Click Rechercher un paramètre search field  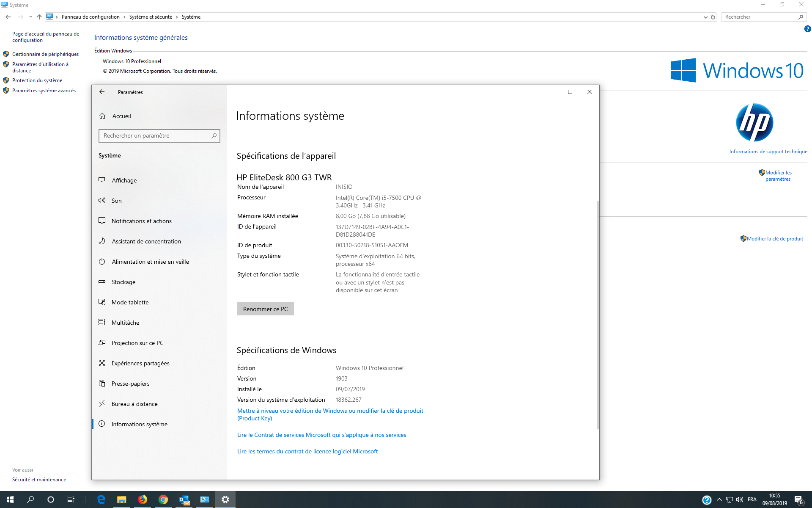[159, 136]
